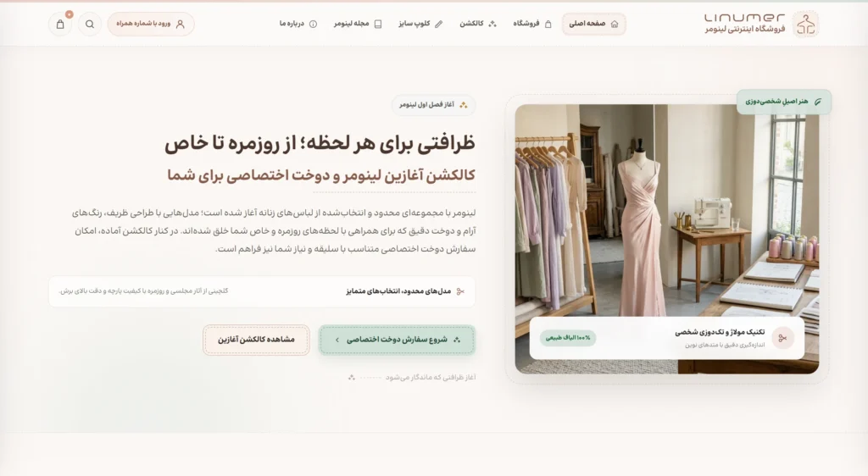This screenshot has height=476, width=868.
Task: Log in with mobile number button
Action: (151, 25)
